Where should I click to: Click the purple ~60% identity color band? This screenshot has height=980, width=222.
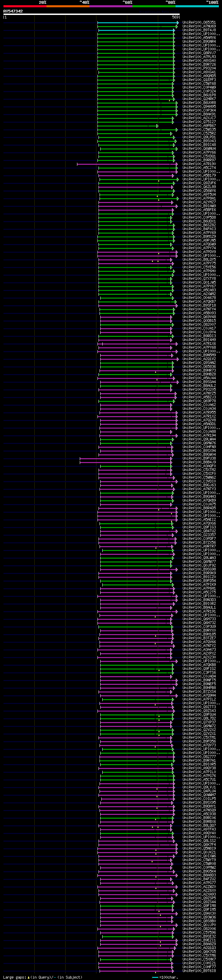[111, 6]
